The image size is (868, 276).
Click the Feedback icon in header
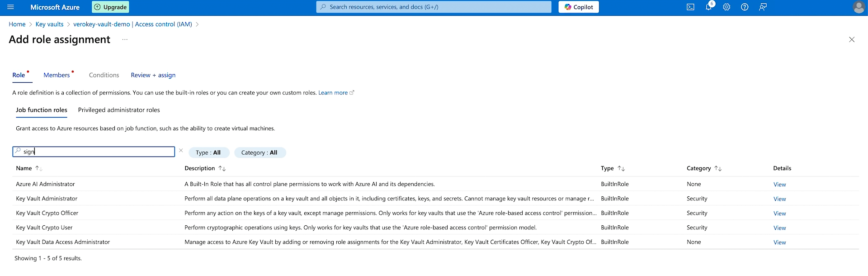[763, 7]
